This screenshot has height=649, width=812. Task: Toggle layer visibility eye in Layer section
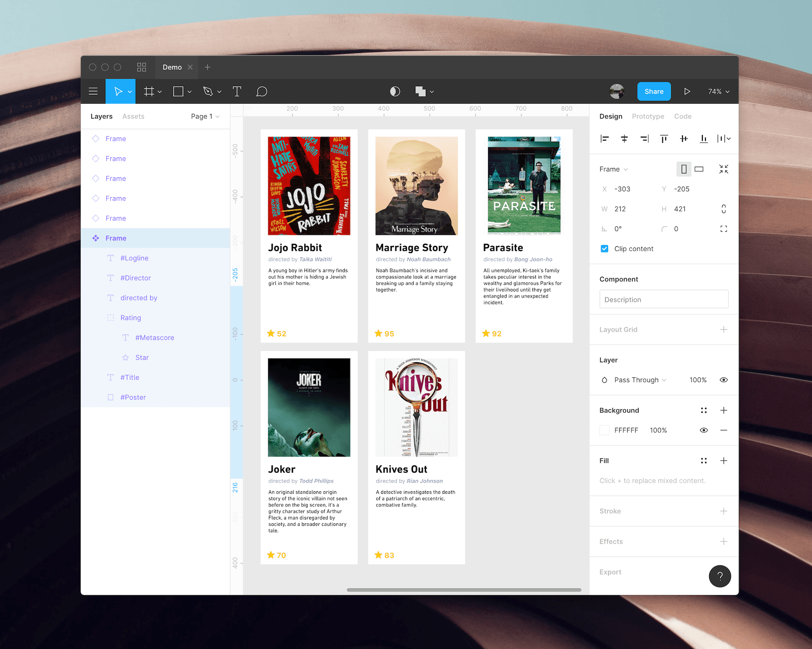[x=723, y=380]
